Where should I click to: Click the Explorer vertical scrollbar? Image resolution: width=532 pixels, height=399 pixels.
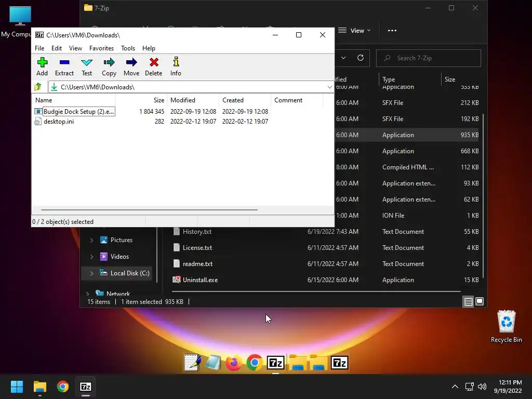pyautogui.click(x=484, y=196)
